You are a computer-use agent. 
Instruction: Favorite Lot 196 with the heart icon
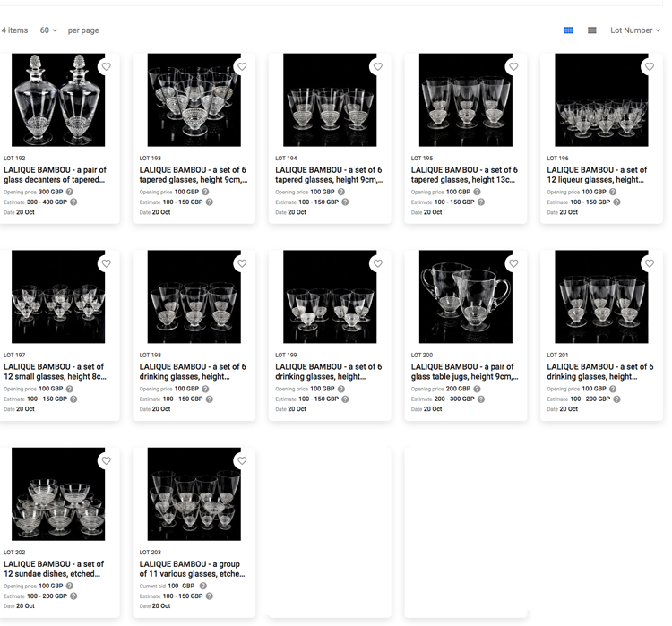point(650,66)
